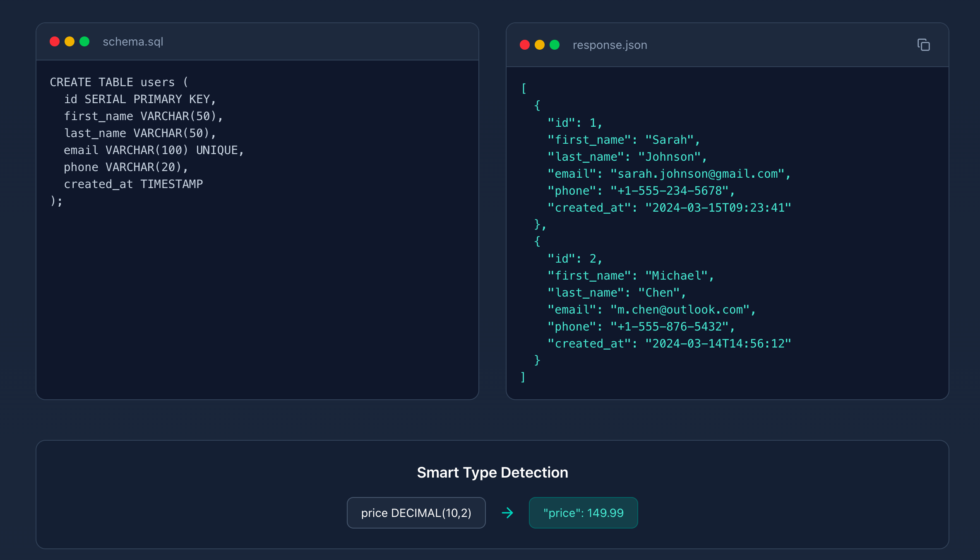Click red dot of schema.sql window
The image size is (980, 560).
click(x=55, y=41)
